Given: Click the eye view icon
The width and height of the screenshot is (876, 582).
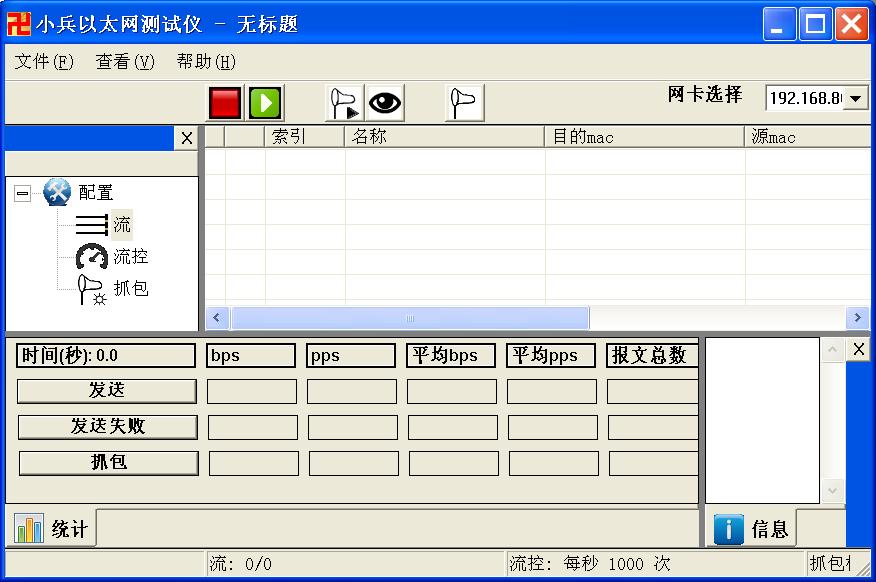Looking at the screenshot, I should pyautogui.click(x=385, y=103).
